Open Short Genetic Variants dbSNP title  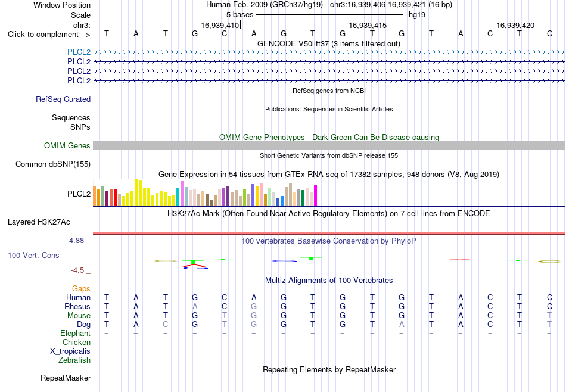(329, 155)
